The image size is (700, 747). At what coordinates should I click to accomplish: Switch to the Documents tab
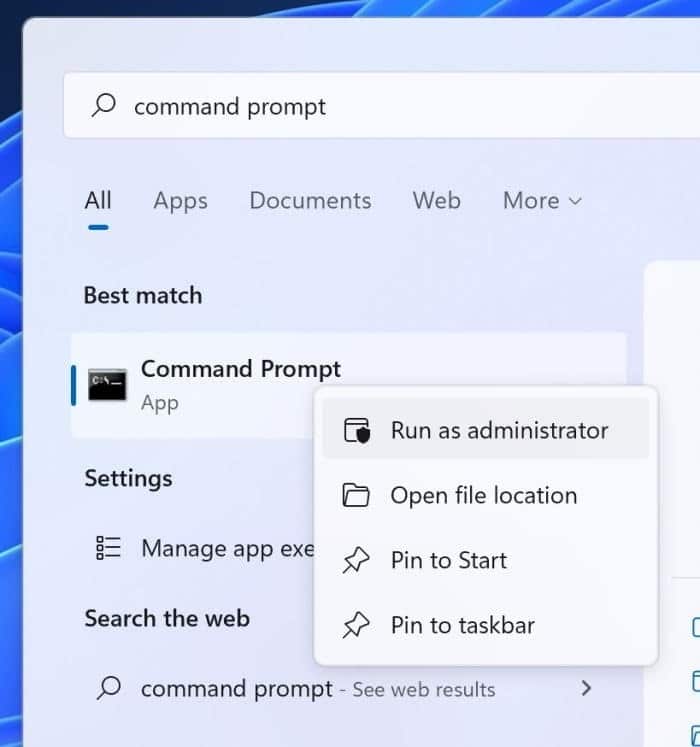(310, 200)
